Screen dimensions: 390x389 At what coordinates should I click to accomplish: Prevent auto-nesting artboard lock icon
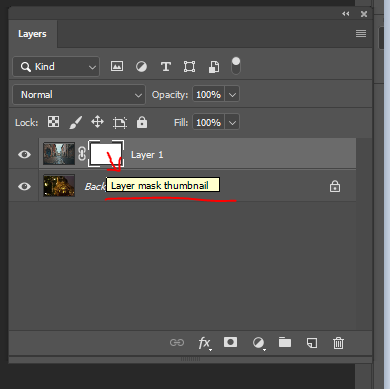click(x=120, y=123)
